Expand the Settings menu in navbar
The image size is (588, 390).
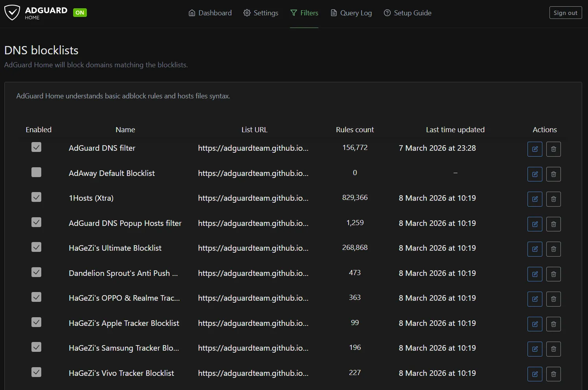coord(261,13)
